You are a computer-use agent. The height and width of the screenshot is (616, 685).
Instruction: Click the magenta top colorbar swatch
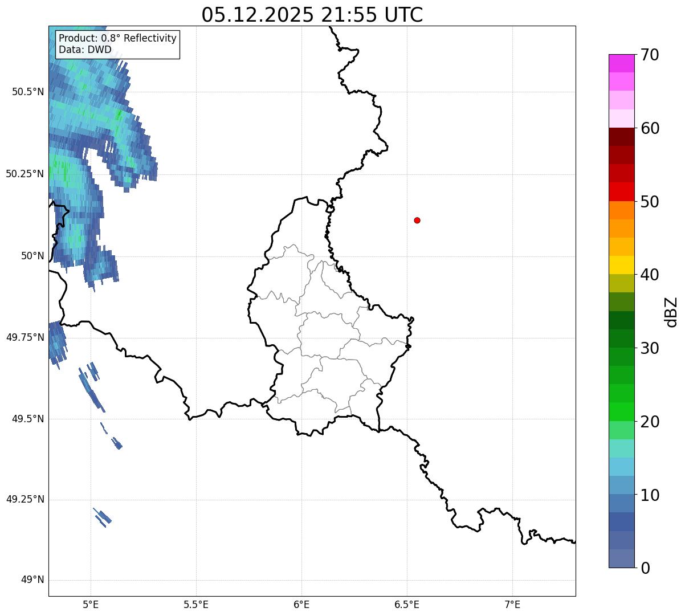pyautogui.click(x=622, y=63)
